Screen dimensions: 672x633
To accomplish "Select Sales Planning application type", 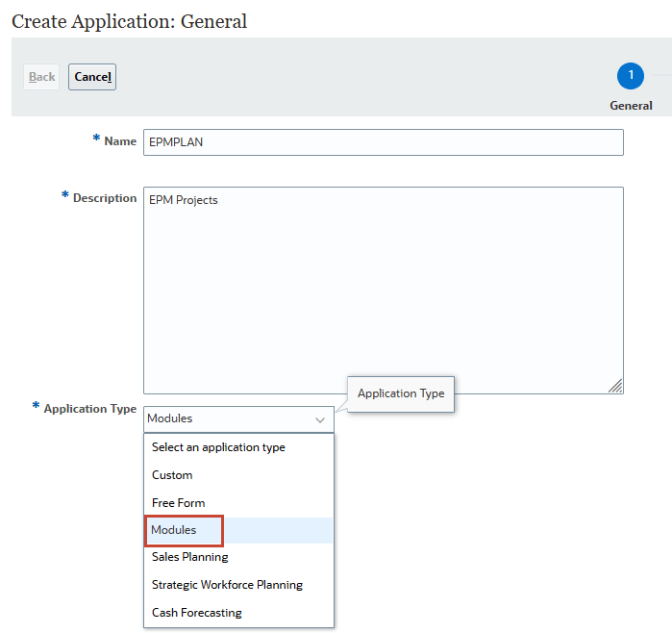I will pyautogui.click(x=238, y=557).
